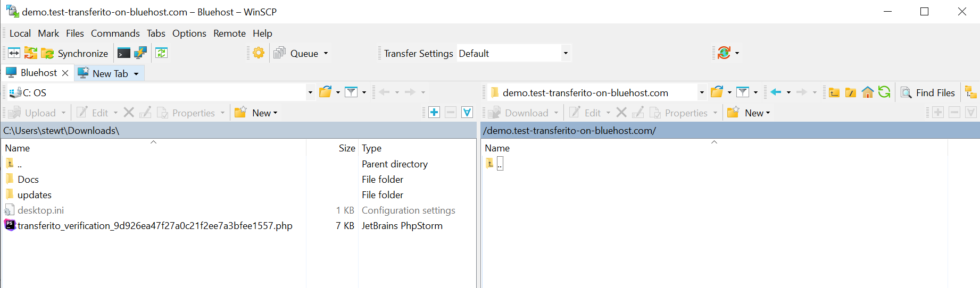Expand the local filter dropdown arrow
The height and width of the screenshot is (288, 980).
coord(364,92)
